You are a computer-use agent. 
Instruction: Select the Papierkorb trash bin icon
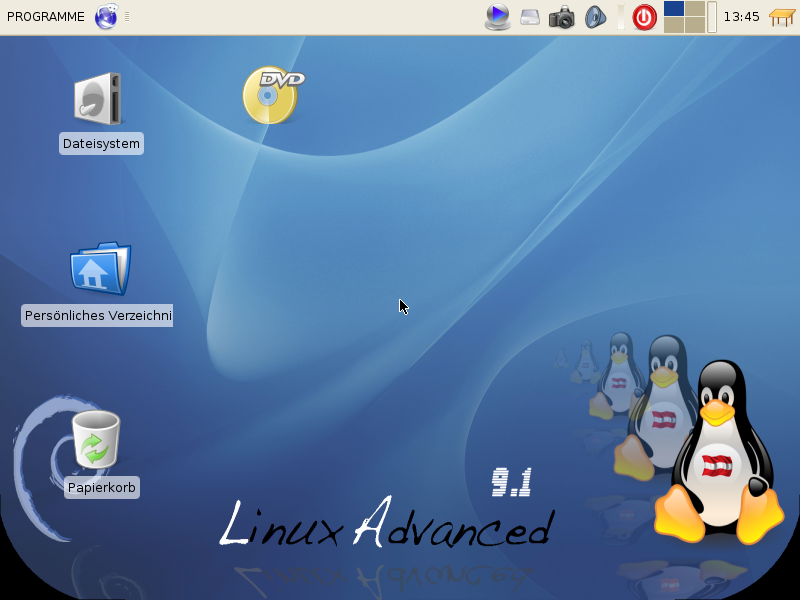pos(96,440)
